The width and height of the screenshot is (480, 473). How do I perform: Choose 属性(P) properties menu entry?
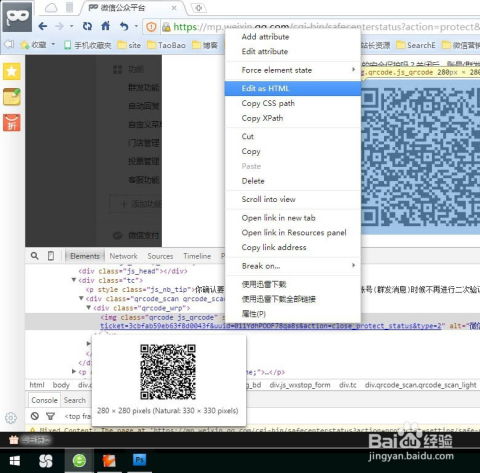(x=293, y=314)
